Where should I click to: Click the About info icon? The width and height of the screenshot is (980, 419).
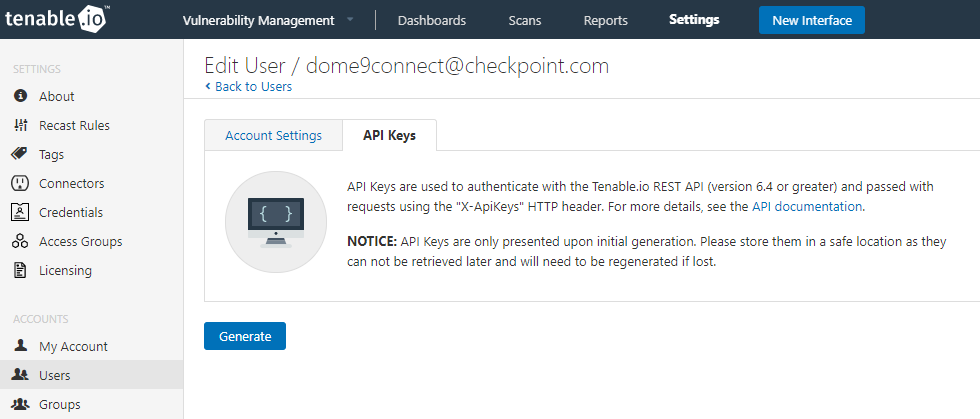click(x=21, y=96)
